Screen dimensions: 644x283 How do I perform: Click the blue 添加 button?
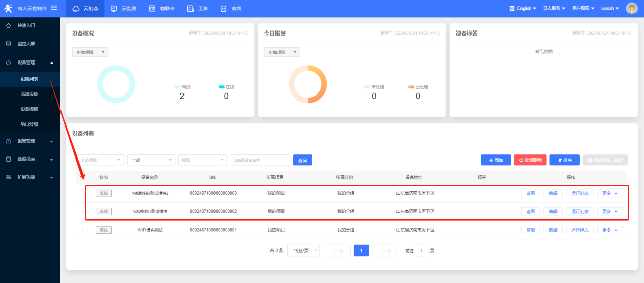coord(496,160)
